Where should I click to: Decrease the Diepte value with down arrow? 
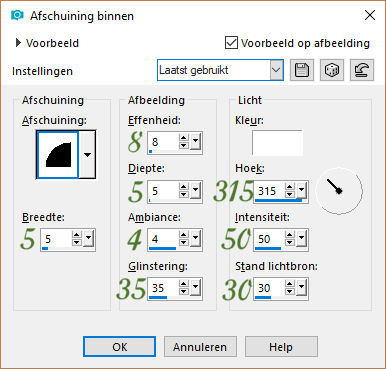pyautogui.click(x=184, y=195)
